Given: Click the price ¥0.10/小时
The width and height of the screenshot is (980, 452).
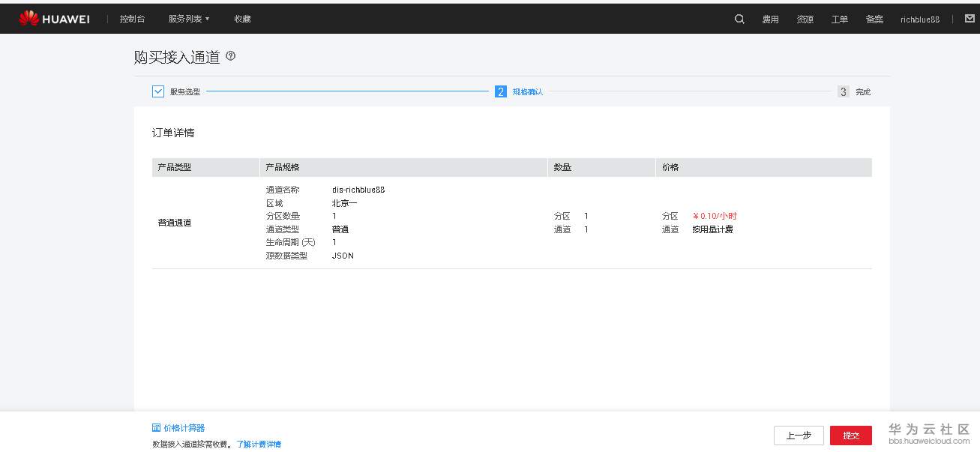Looking at the screenshot, I should pos(715,216).
